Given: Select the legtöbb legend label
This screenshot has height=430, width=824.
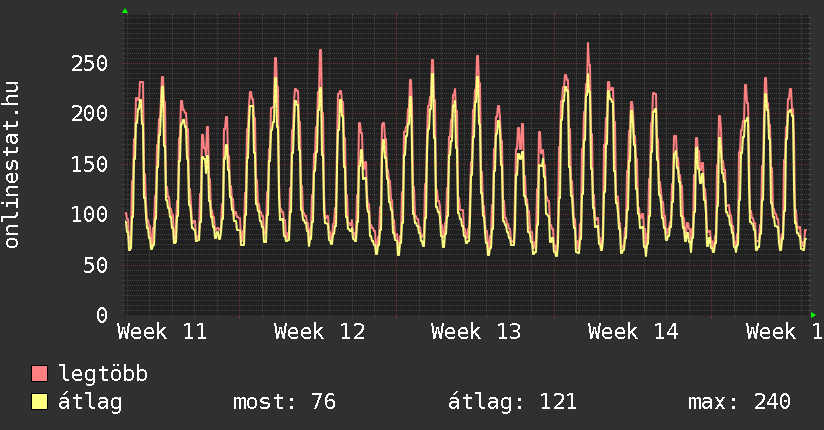Looking at the screenshot, I should (x=103, y=374).
